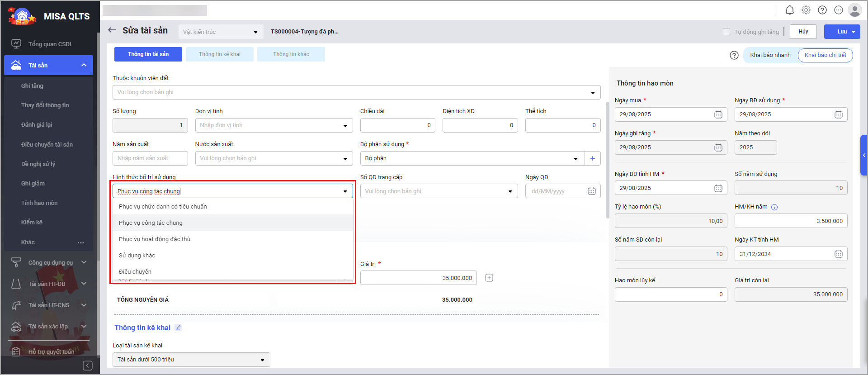Image resolution: width=868 pixels, height=375 pixels.
Task: Click edit pencil next to Thông tin kê khai
Action: point(178,328)
